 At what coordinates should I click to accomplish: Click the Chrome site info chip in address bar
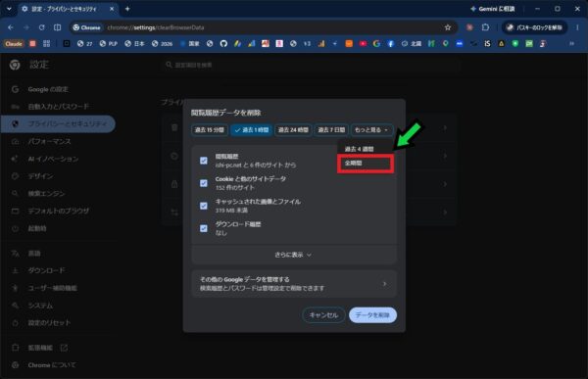click(x=86, y=27)
